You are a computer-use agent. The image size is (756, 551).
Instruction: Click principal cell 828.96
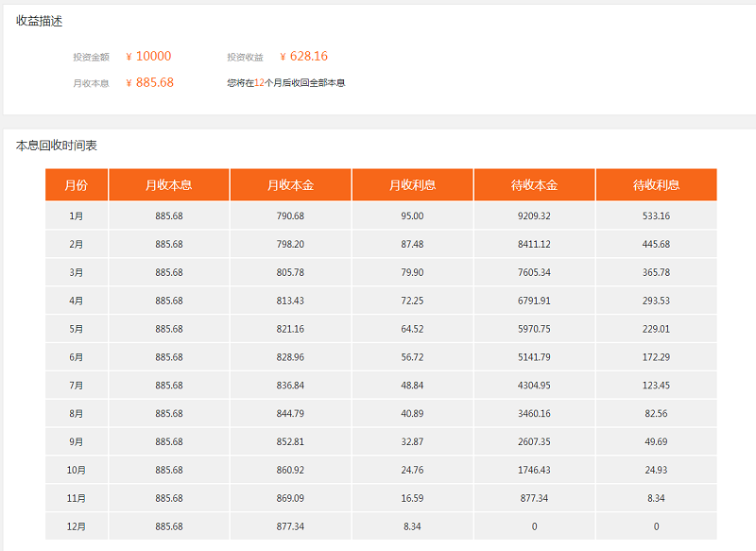(290, 357)
